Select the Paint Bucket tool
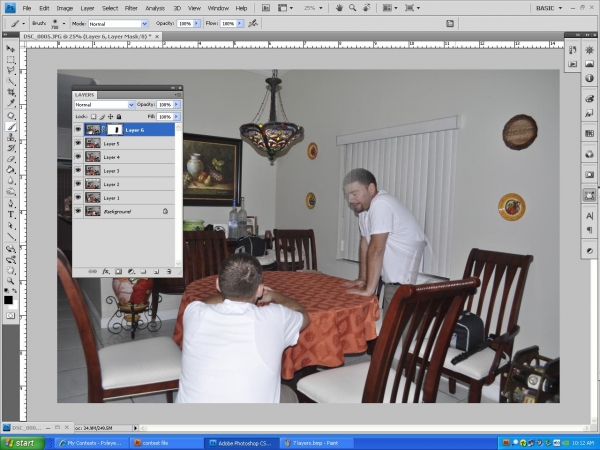 pyautogui.click(x=10, y=170)
